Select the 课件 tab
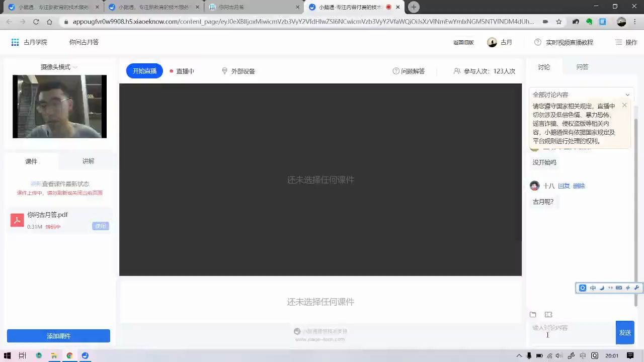Screen dimensions: 644x362 (31, 161)
